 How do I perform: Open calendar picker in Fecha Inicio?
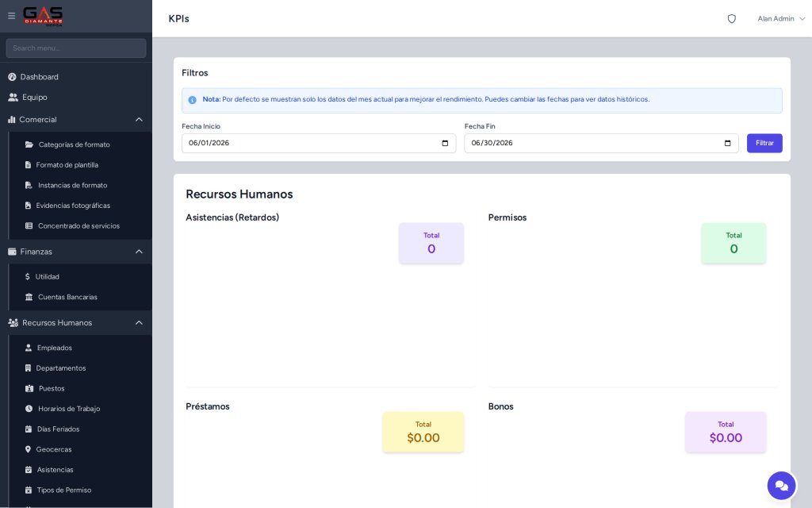445,143
